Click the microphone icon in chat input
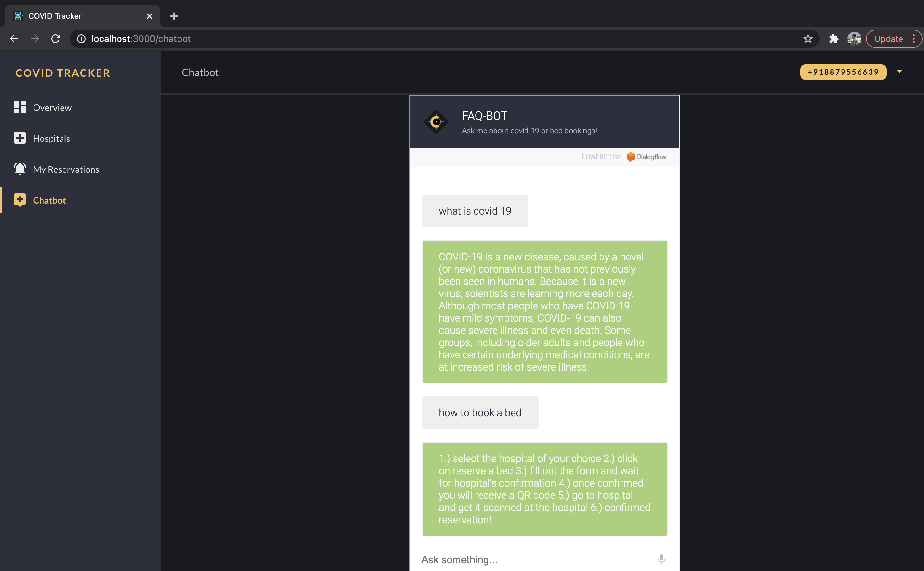 (661, 559)
